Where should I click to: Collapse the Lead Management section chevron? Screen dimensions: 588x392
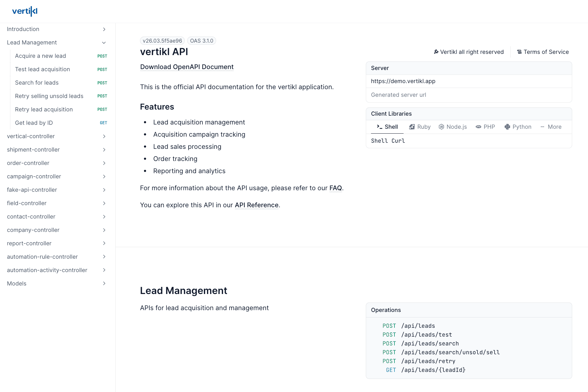(x=104, y=43)
